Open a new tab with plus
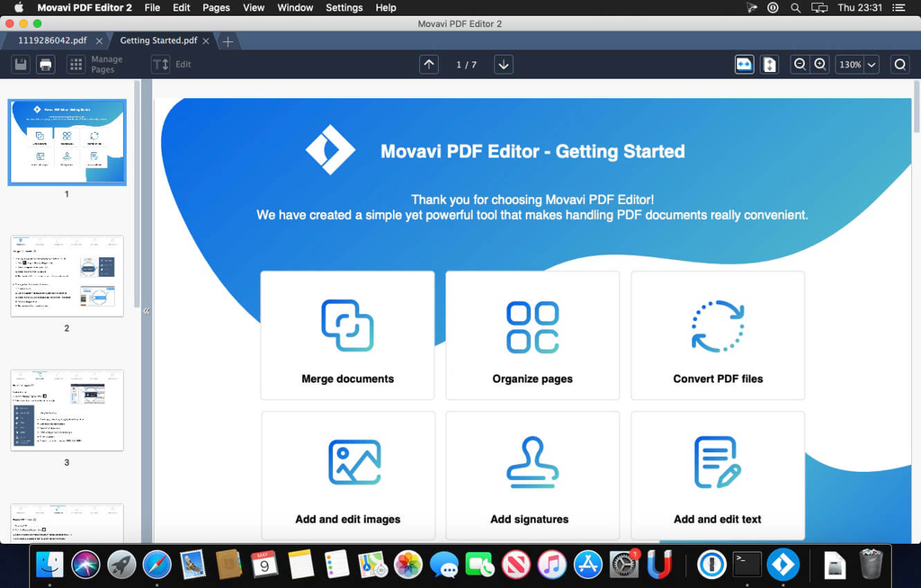The image size is (921, 588). click(x=228, y=41)
